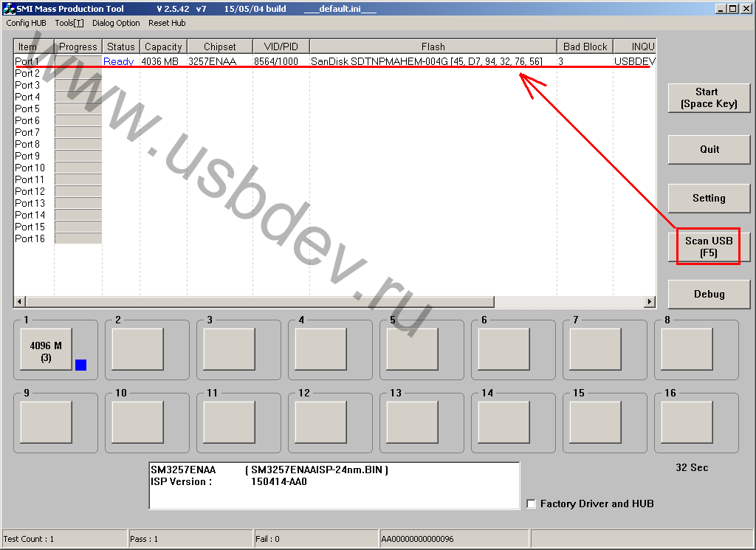Viewport: 756px width, 550px height.
Task: Select the Port 16 row
Action: click(x=334, y=238)
